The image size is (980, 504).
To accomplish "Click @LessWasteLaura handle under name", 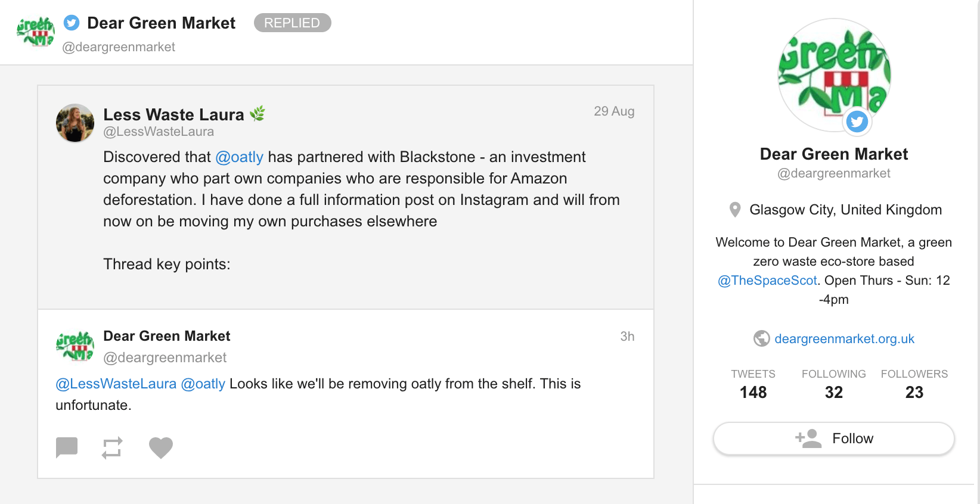I will (159, 132).
